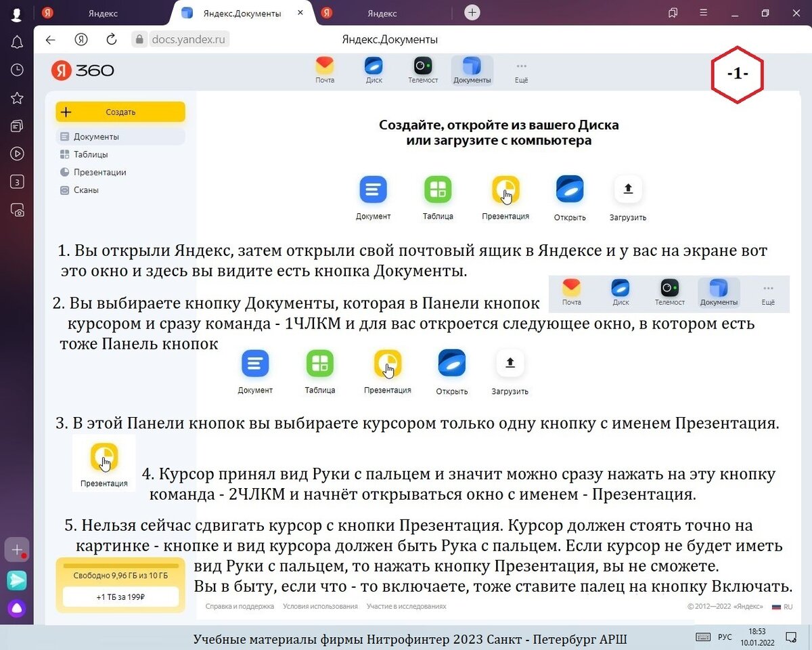Screen dimensions: 812x650
Task: Open Участие в исследованиях link
Action: click(406, 607)
